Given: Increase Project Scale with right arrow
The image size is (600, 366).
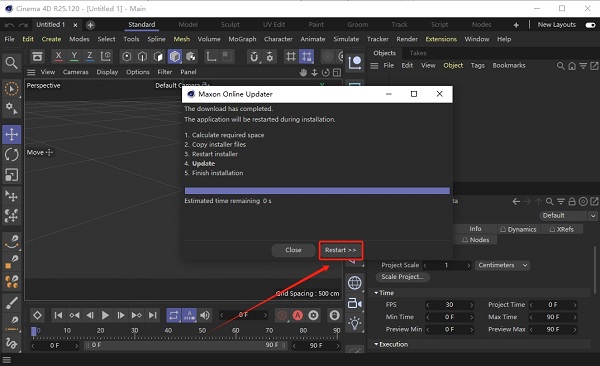Looking at the screenshot, I should (468, 265).
